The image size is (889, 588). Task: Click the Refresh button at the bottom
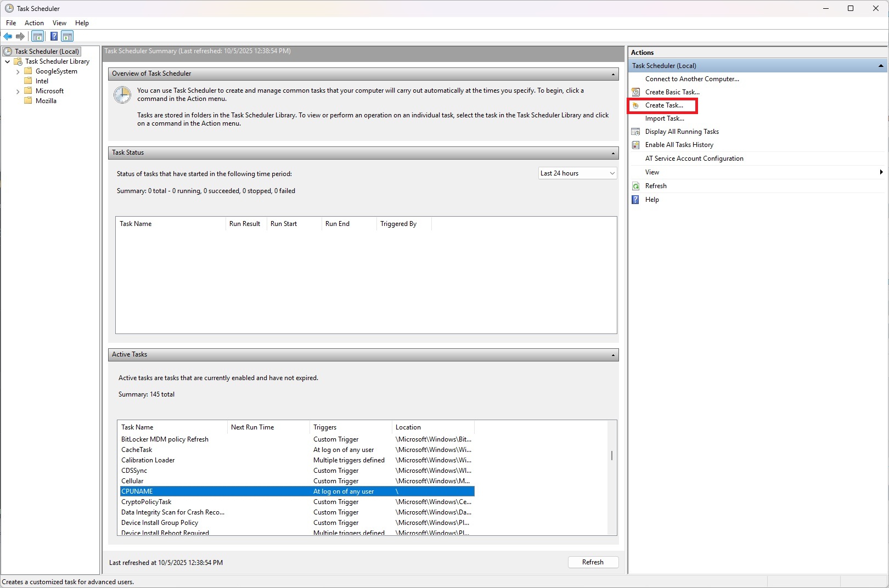point(593,562)
